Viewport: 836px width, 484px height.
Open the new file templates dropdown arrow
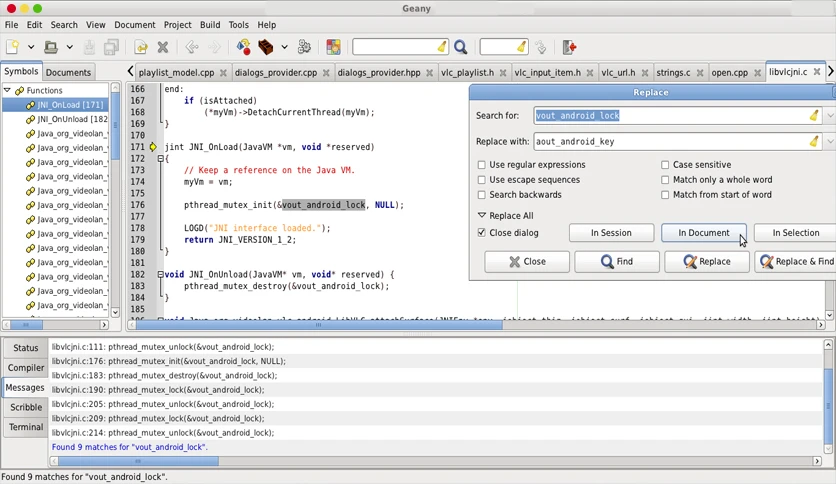point(31,47)
